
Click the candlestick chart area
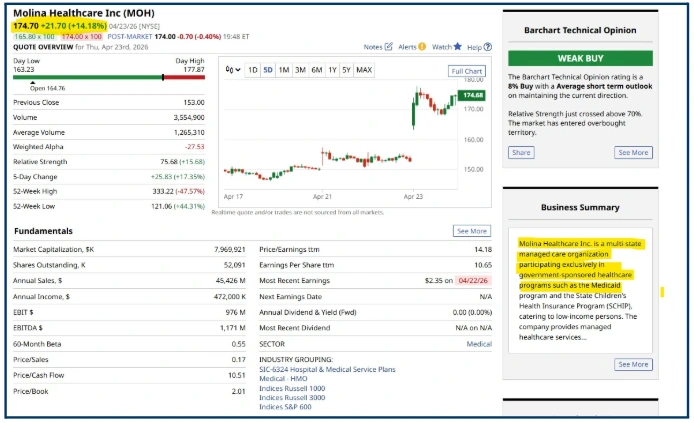point(341,135)
